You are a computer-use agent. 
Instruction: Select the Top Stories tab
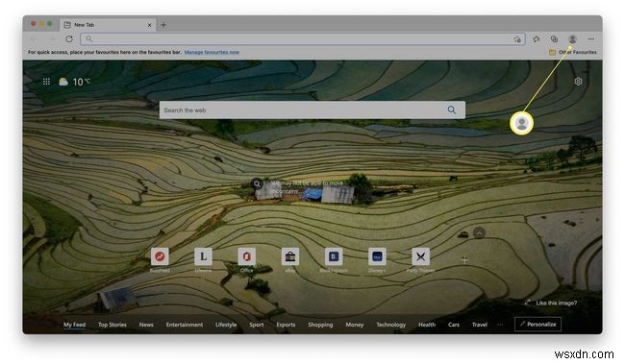[112, 325]
